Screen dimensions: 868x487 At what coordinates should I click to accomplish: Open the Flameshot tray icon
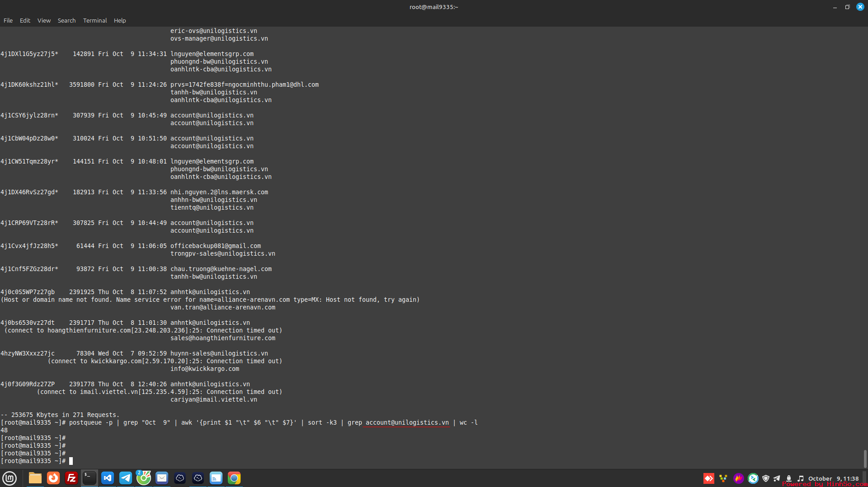739,478
